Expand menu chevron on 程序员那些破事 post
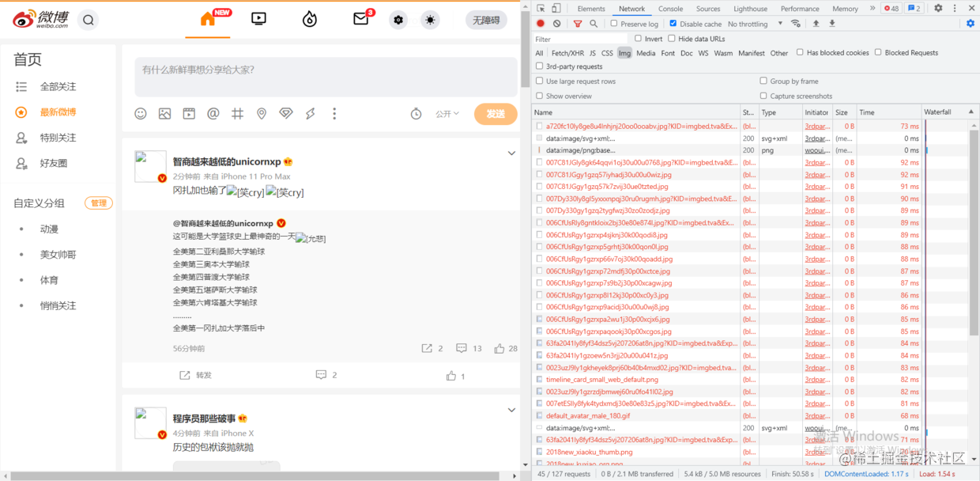 click(511, 410)
